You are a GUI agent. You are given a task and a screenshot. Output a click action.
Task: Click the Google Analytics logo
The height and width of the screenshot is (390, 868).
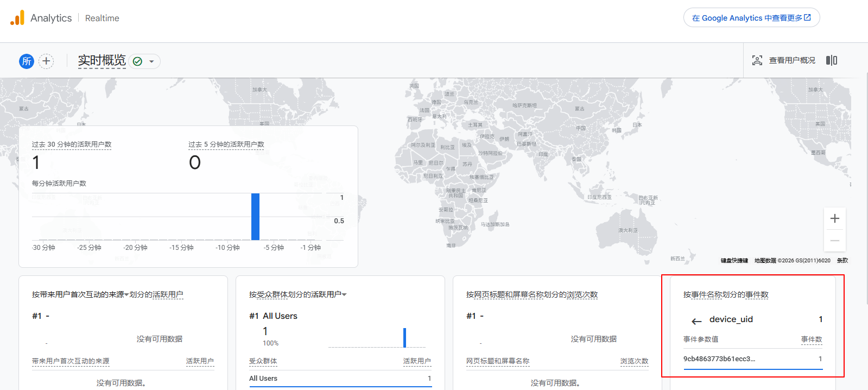(x=17, y=18)
